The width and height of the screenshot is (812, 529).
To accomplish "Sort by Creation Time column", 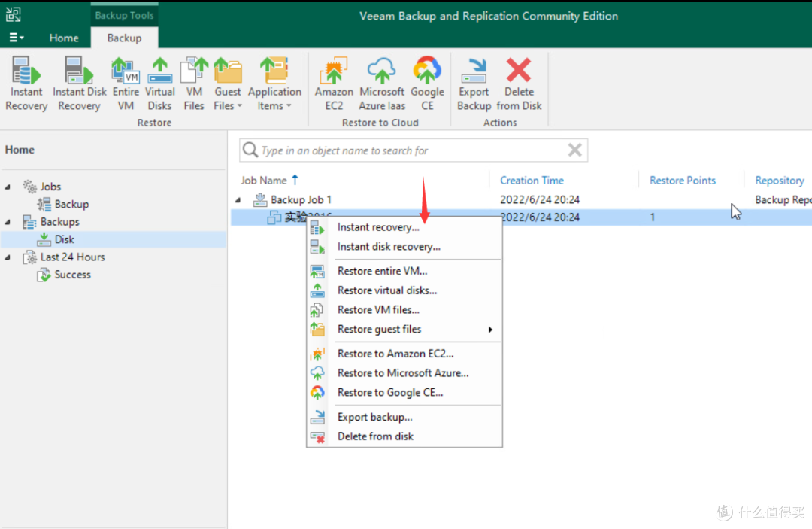I will tap(532, 181).
